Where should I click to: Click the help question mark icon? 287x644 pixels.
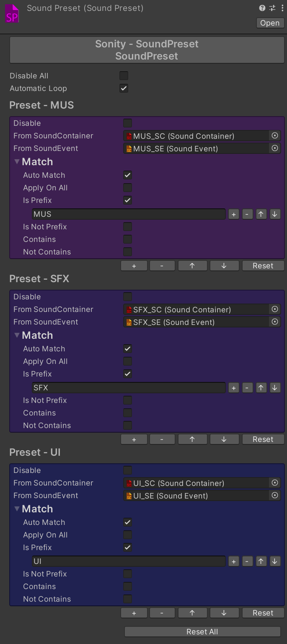click(262, 8)
